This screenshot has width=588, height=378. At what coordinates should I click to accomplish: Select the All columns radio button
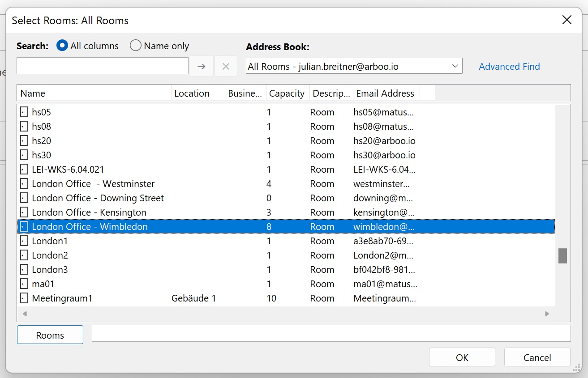62,45
